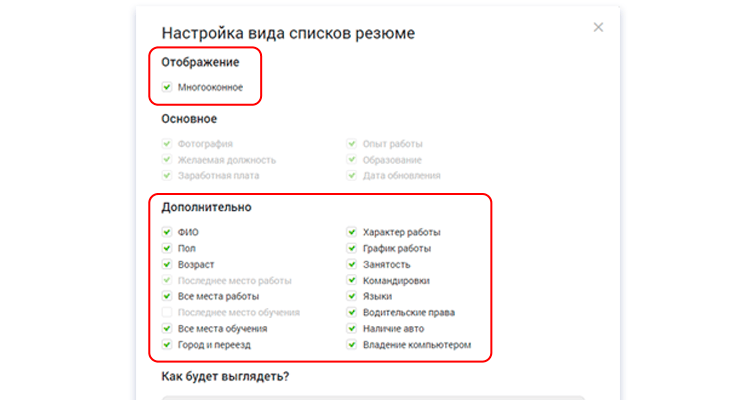Toggle the Многооконное checkbox
The height and width of the screenshot is (400, 750).
click(x=167, y=87)
